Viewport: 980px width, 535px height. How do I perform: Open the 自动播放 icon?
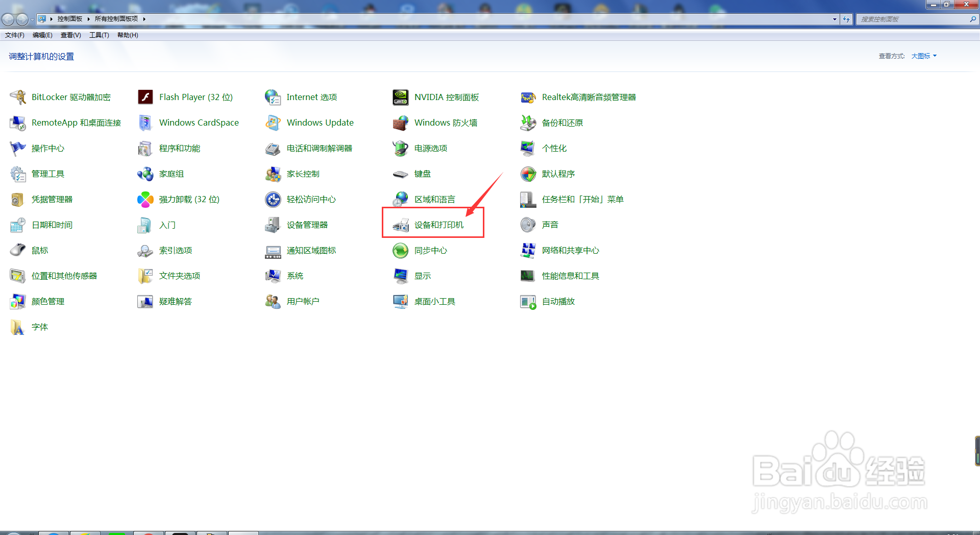pos(528,301)
